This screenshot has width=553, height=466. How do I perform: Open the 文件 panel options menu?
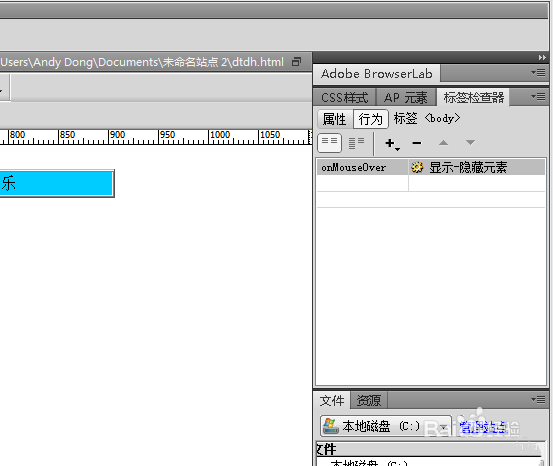click(x=539, y=399)
